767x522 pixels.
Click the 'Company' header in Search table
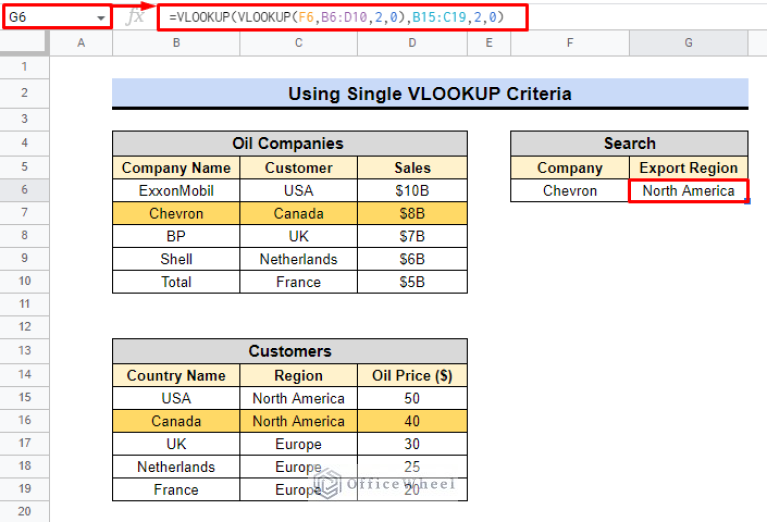570,168
